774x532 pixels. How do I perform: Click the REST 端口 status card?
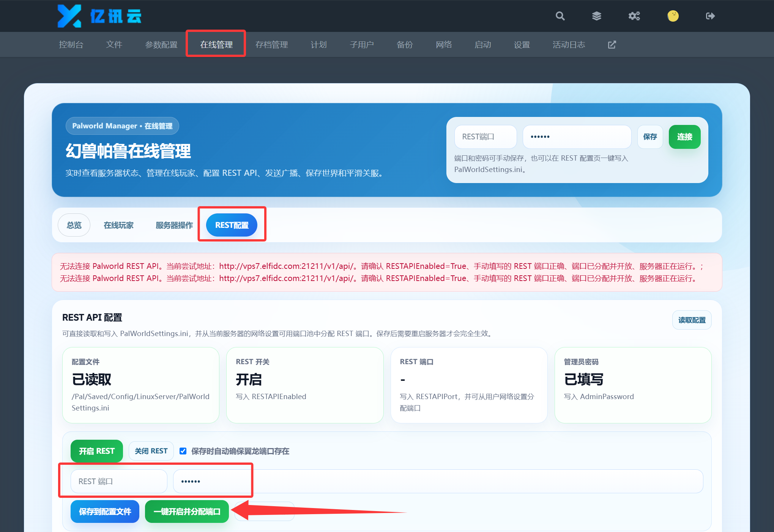[x=469, y=385]
